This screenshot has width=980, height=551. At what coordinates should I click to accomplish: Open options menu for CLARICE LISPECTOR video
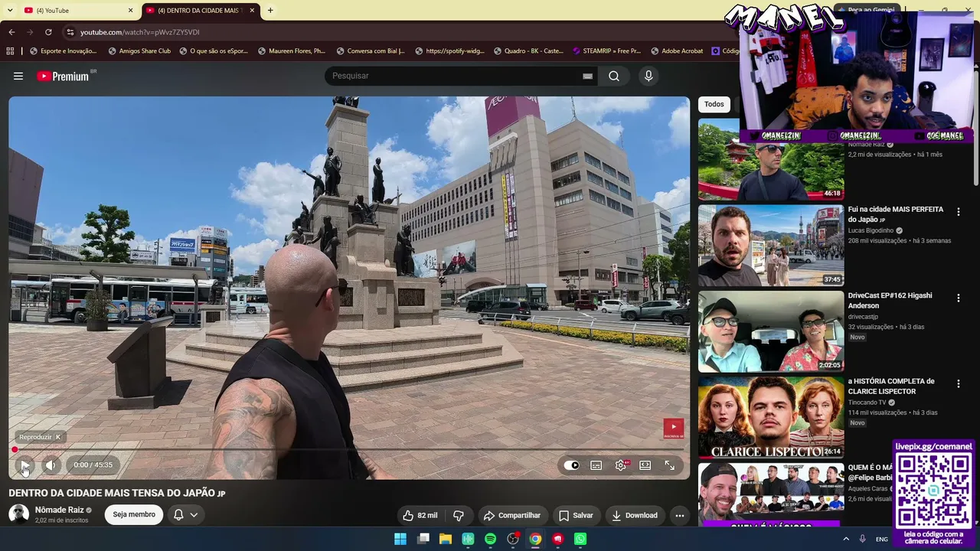tap(958, 383)
